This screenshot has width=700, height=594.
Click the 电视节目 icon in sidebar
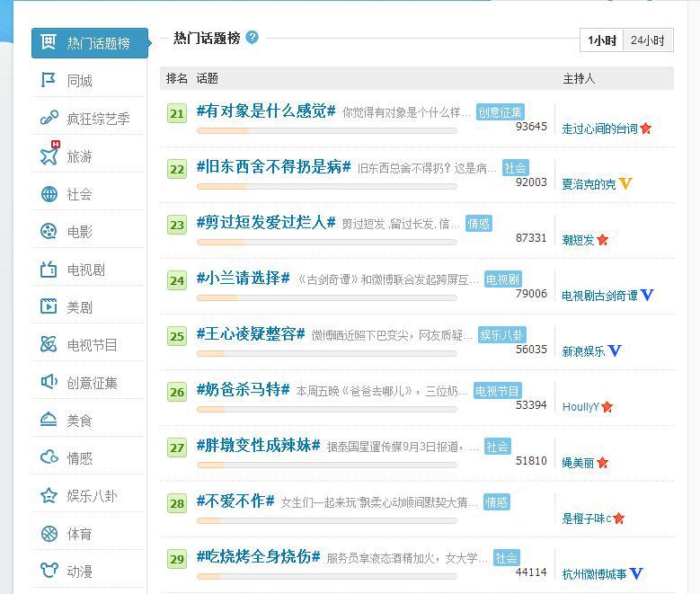click(x=49, y=344)
